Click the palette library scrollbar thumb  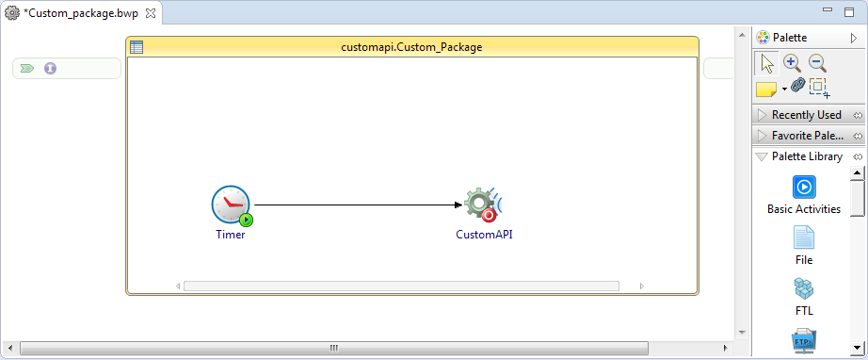click(x=858, y=198)
